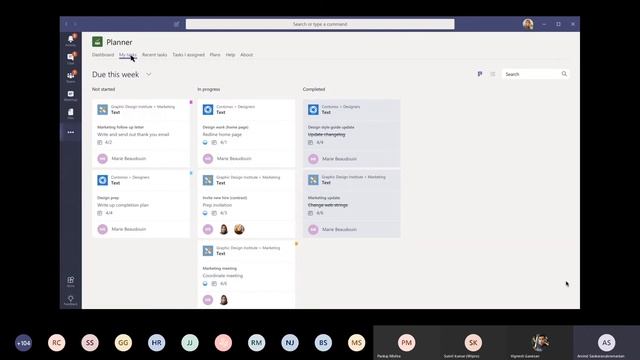Screen dimensions: 640x360
Task: Switch to the Plans tab
Action: (x=215, y=55)
